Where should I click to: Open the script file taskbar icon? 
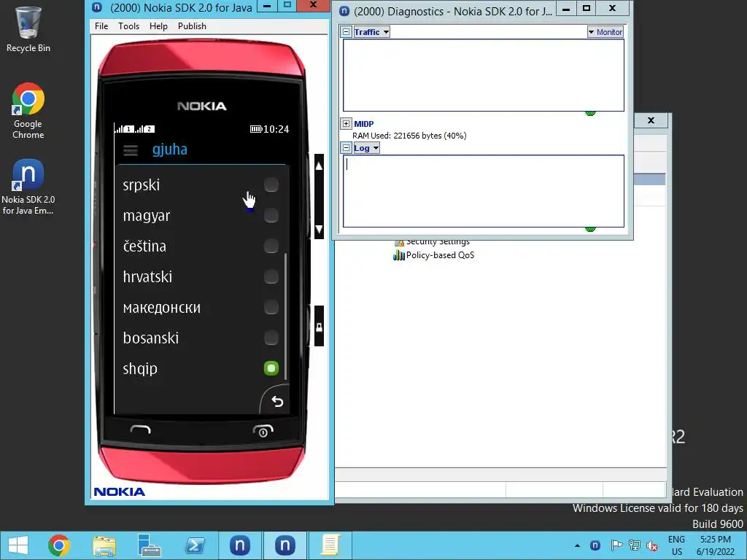[330, 545]
